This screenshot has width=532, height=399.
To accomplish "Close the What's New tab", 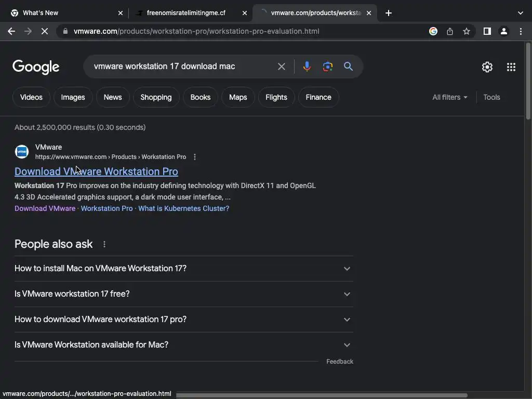I will pos(120,13).
